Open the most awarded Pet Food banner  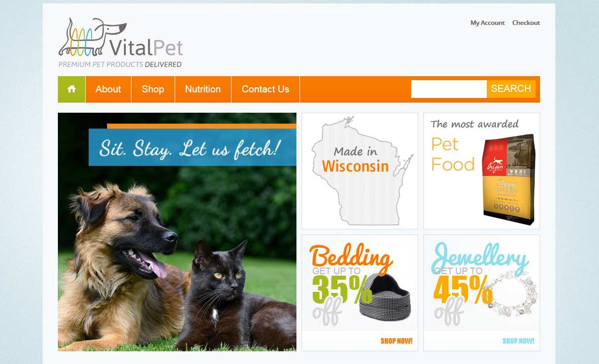pos(482,171)
